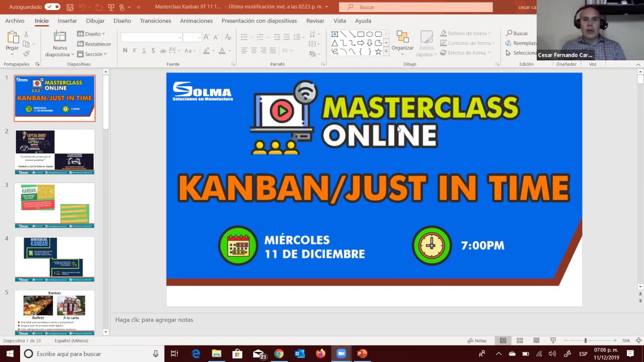Toggle italic K formatting
Viewport: 644px width, 362px height.
click(x=134, y=51)
